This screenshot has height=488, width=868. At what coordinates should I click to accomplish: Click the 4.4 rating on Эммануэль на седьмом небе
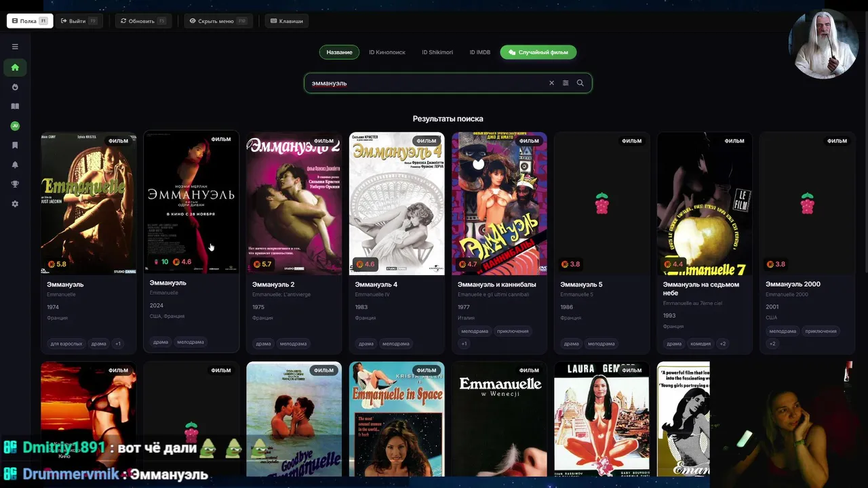coord(673,264)
